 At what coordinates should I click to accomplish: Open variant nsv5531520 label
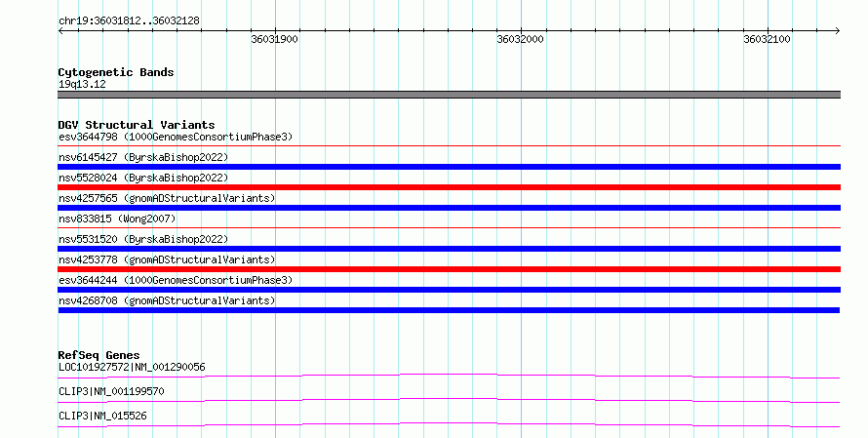click(143, 239)
